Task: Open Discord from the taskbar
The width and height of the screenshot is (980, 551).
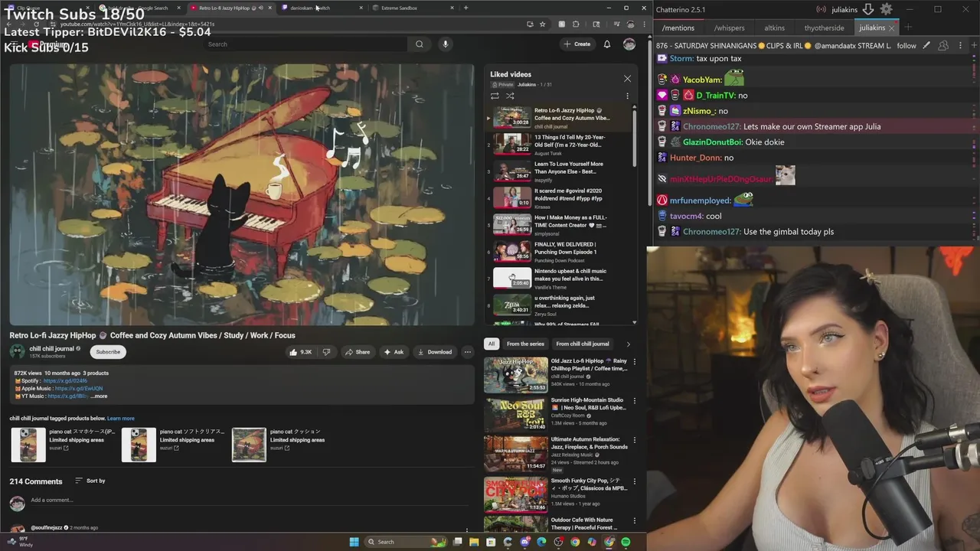Action: click(524, 542)
